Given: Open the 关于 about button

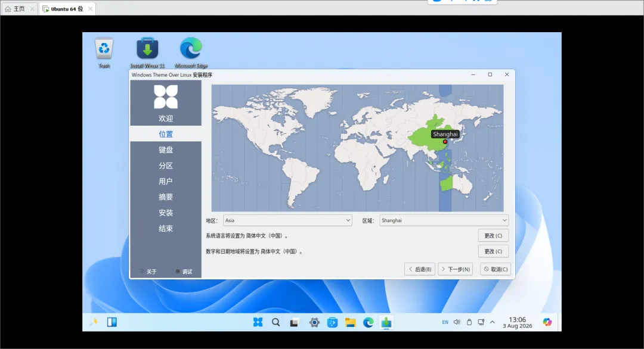Looking at the screenshot, I should pos(148,272).
